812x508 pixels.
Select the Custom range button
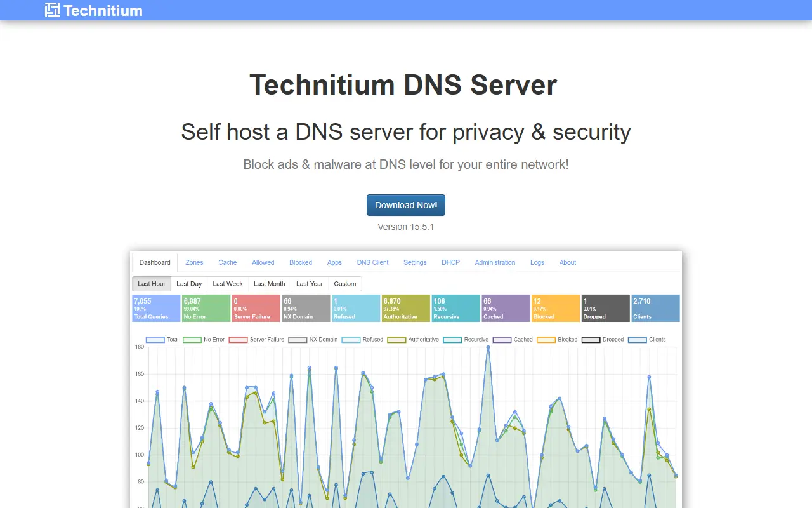point(345,284)
